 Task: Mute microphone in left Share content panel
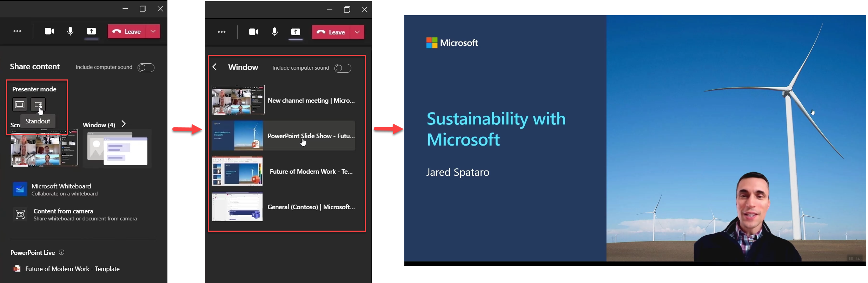coord(71,31)
